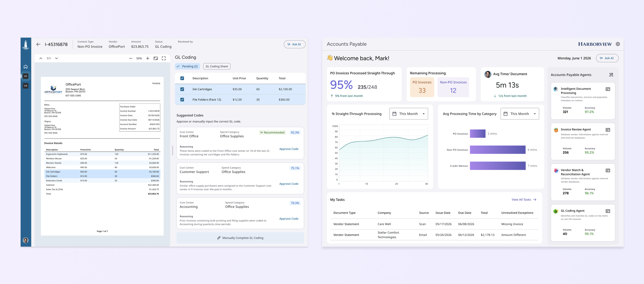This screenshot has height=284, width=644.
Task: Click the Vendor Match agent avatar
Action: click(x=556, y=170)
